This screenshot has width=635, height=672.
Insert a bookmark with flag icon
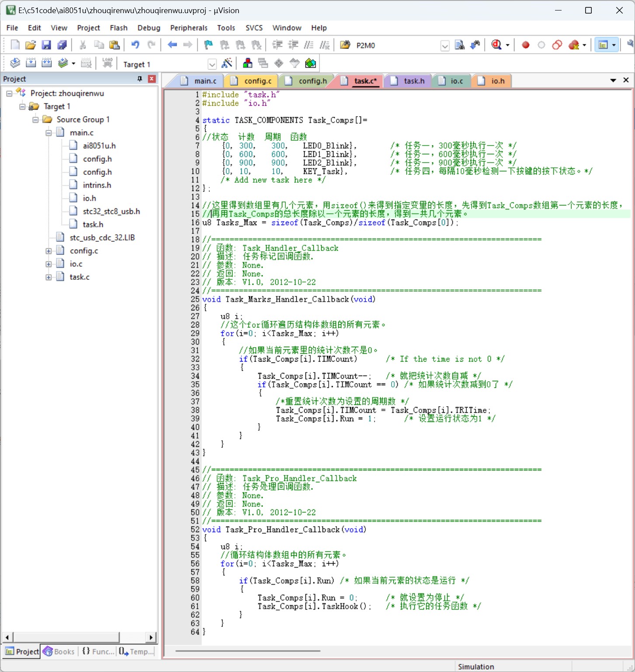[x=208, y=45]
